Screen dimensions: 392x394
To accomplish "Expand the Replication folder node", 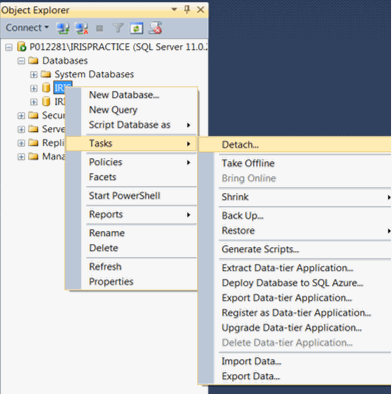I will [x=21, y=143].
